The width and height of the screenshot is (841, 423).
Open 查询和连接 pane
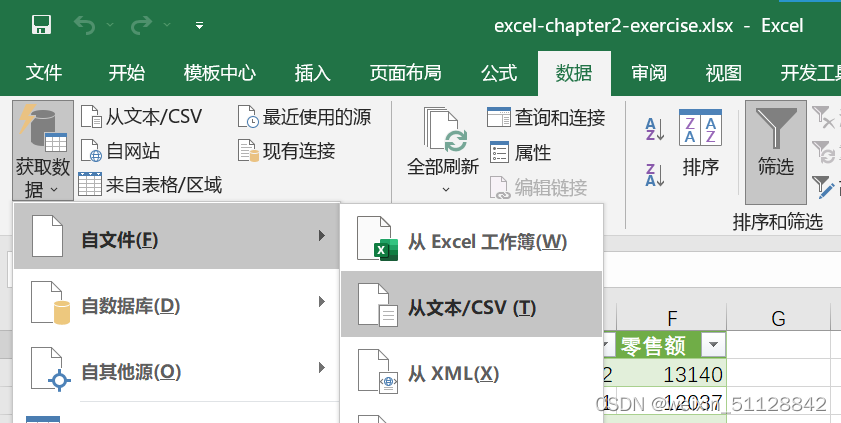pos(546,117)
